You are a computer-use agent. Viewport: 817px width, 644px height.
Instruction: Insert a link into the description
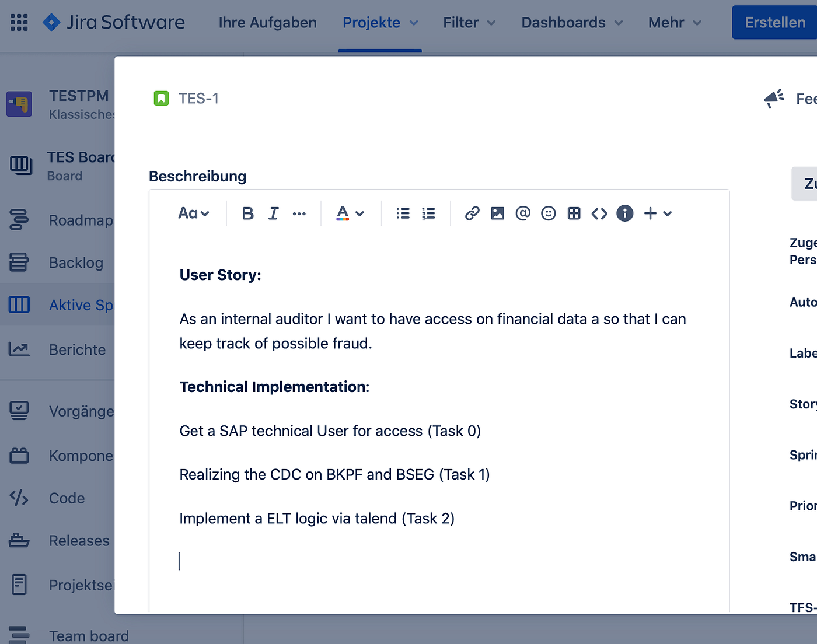point(472,213)
